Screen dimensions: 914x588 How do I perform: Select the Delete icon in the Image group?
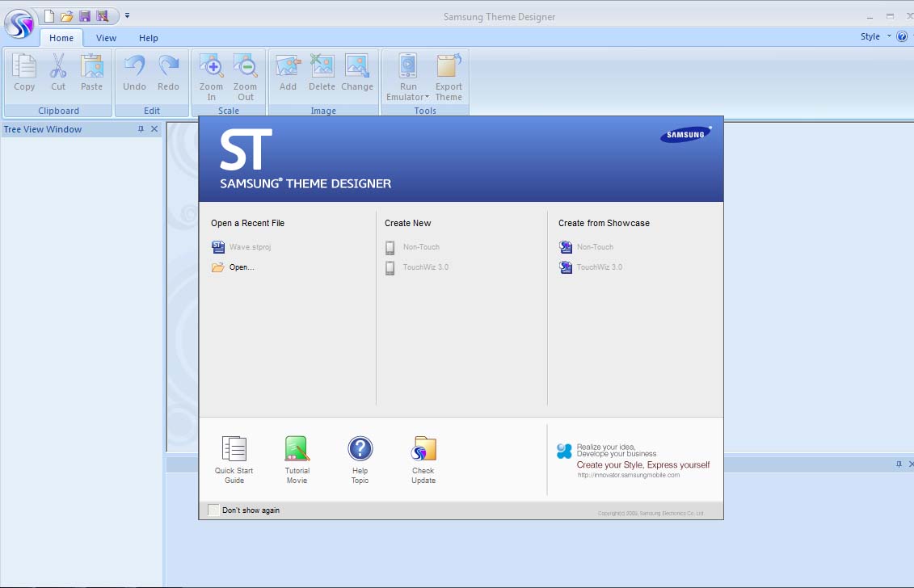[322, 73]
